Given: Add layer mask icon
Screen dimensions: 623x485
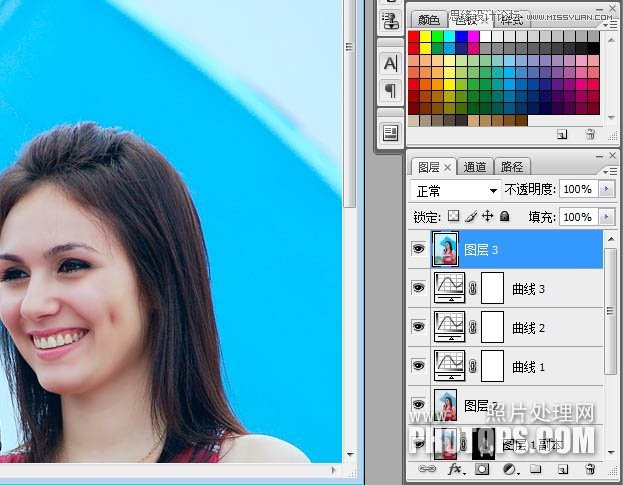Looking at the screenshot, I should tap(482, 470).
